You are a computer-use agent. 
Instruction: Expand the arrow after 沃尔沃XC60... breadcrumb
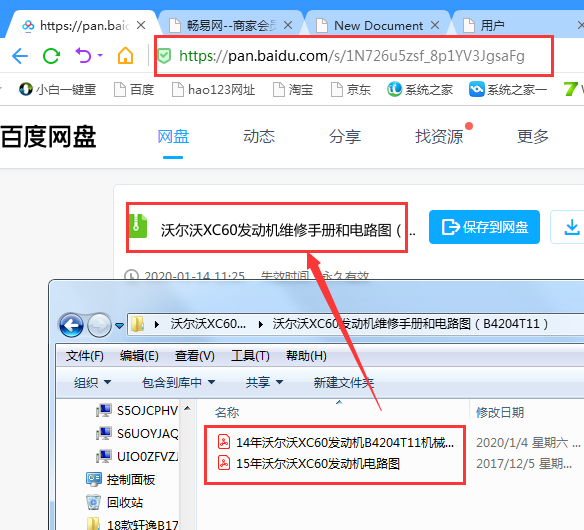point(260,325)
